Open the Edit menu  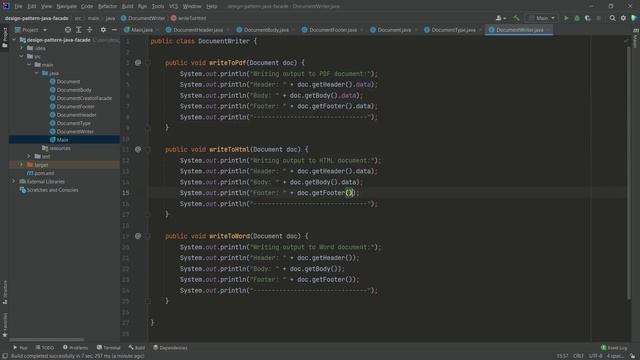[32, 7]
